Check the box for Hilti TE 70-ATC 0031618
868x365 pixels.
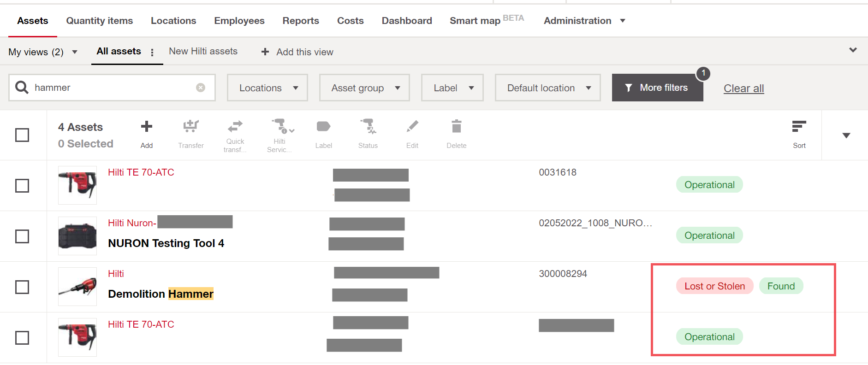(x=22, y=186)
